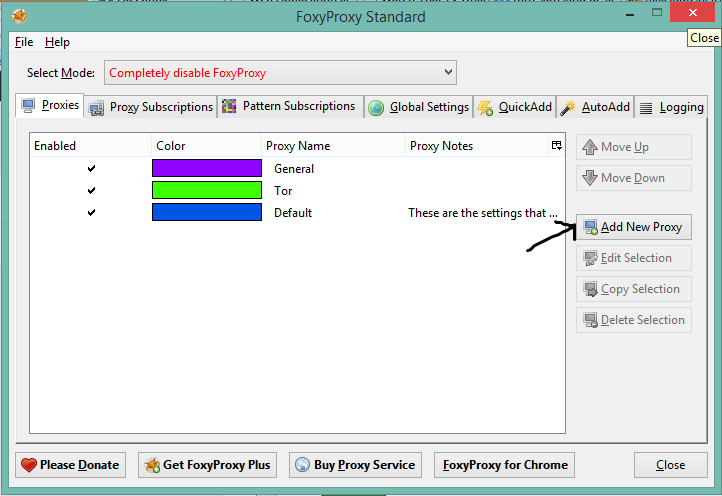Toggle the enabled checkmark for Tor proxy
This screenshot has width=722, height=496.
click(91, 190)
